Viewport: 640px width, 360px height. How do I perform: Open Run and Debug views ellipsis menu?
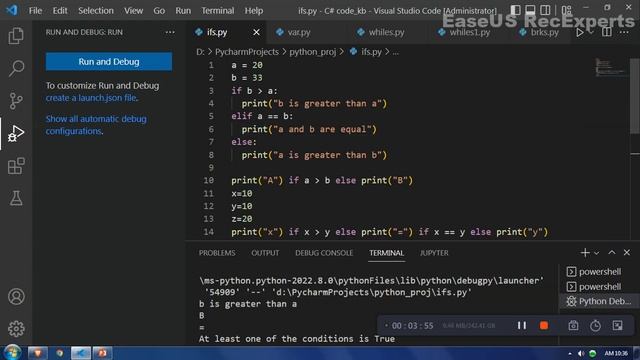click(x=170, y=32)
